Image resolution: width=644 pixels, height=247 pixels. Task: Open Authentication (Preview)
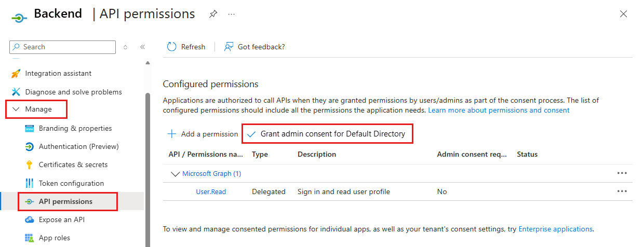click(x=78, y=146)
